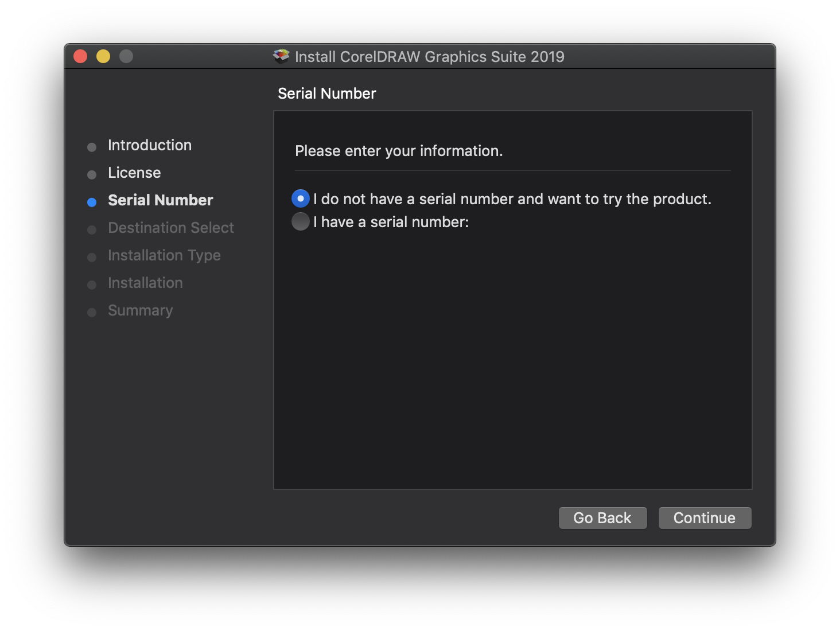The height and width of the screenshot is (631, 840).
Task: Click the License step bullet
Action: point(92,174)
